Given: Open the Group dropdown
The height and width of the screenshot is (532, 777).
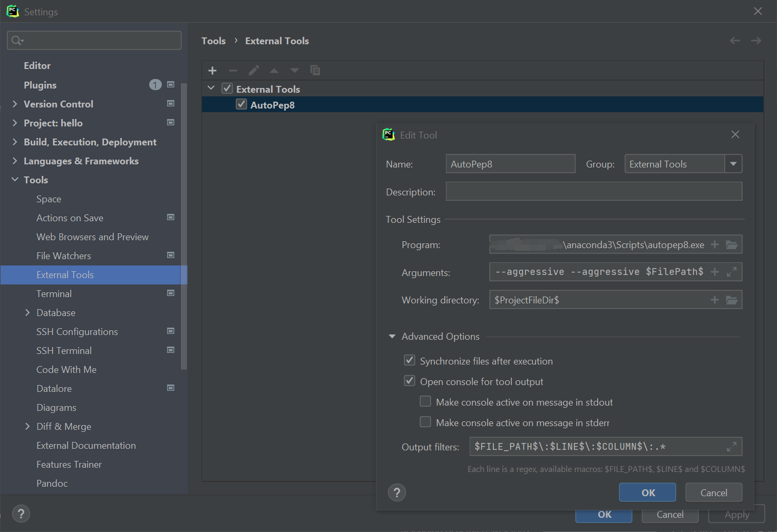Looking at the screenshot, I should tap(733, 163).
